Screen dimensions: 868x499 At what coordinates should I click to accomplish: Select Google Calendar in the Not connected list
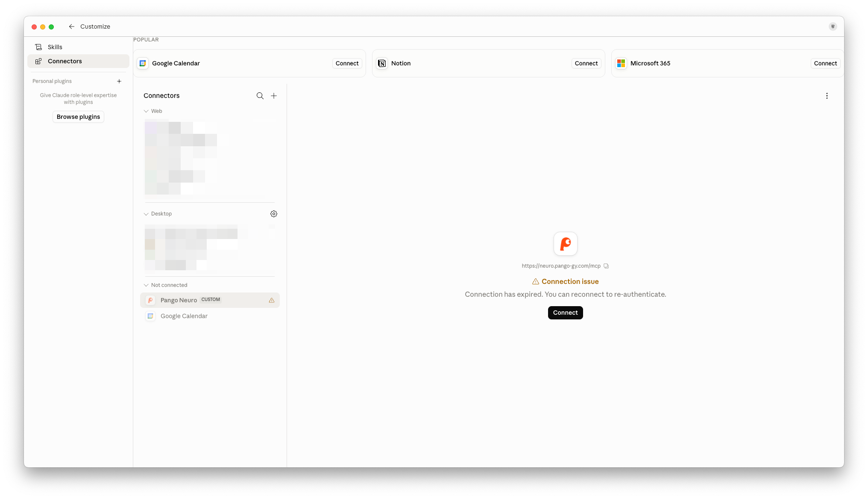pos(210,316)
